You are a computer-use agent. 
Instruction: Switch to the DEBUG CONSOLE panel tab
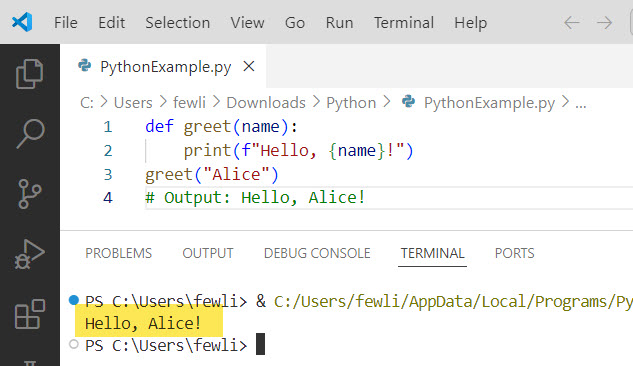click(317, 253)
